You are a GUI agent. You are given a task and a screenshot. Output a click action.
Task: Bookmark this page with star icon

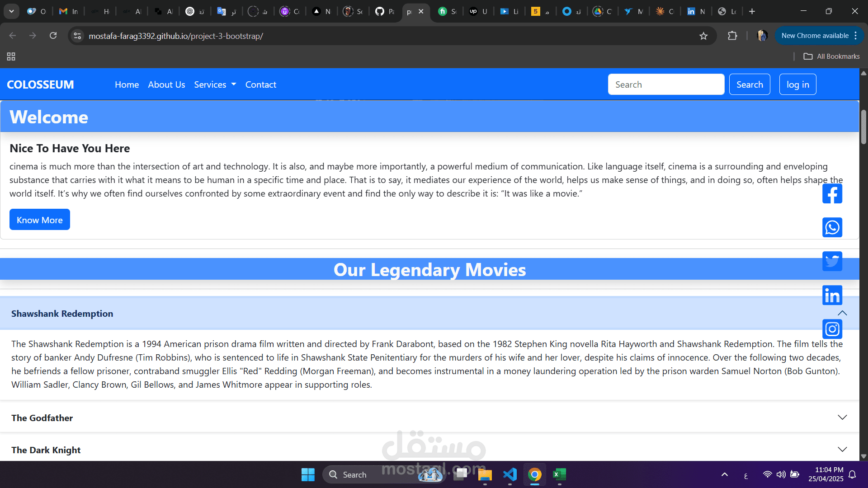click(703, 36)
